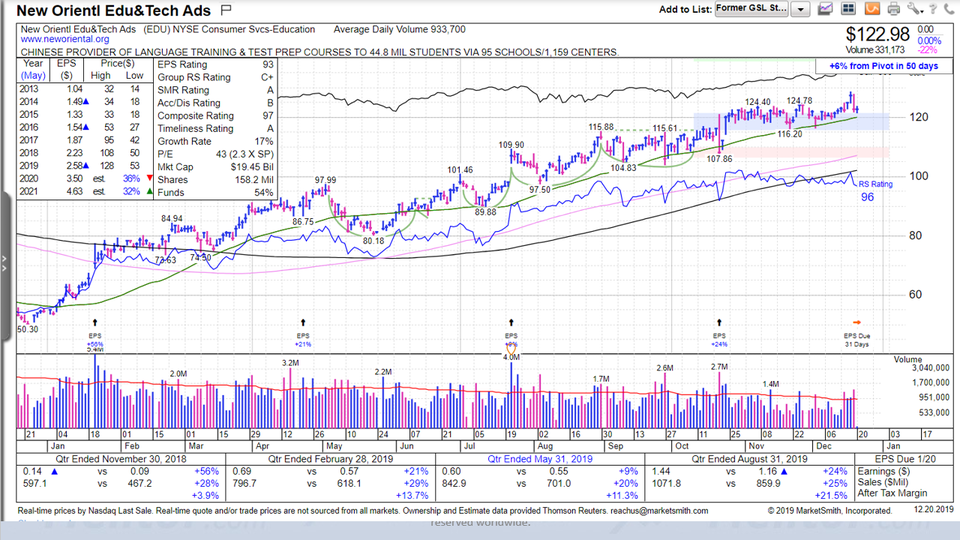
Task: Click the 'P/E' 43 (2.3 X SP) row
Action: click(x=216, y=154)
